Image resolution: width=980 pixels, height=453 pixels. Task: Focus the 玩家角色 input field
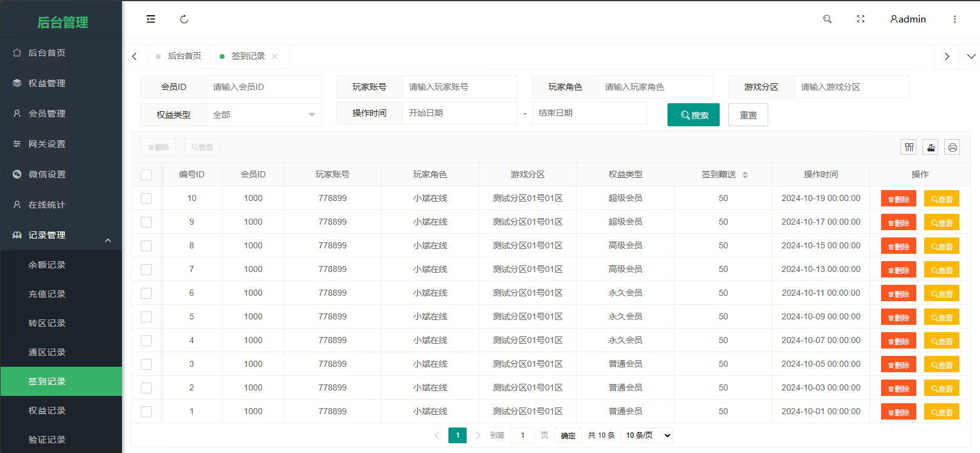656,87
